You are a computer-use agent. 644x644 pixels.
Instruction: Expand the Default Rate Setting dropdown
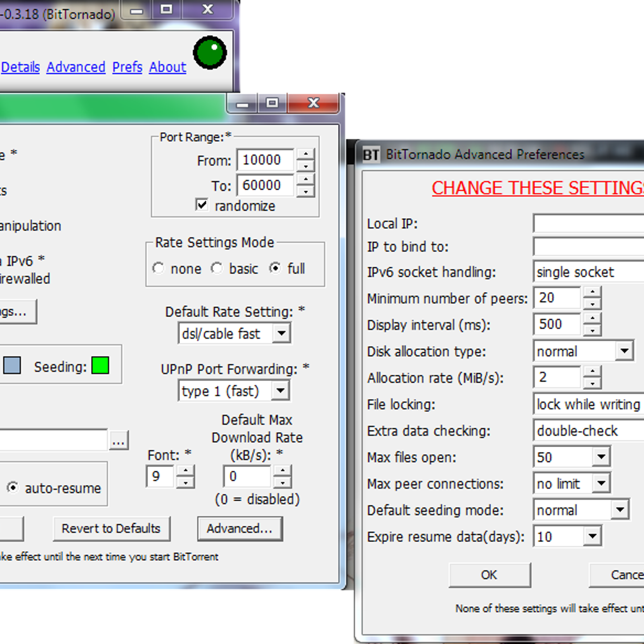pyautogui.click(x=281, y=333)
